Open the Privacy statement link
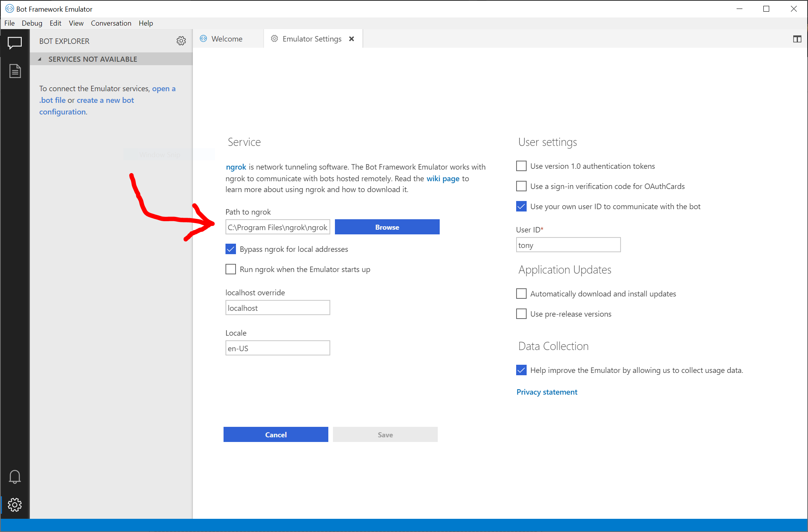Image resolution: width=808 pixels, height=532 pixels. (x=546, y=392)
